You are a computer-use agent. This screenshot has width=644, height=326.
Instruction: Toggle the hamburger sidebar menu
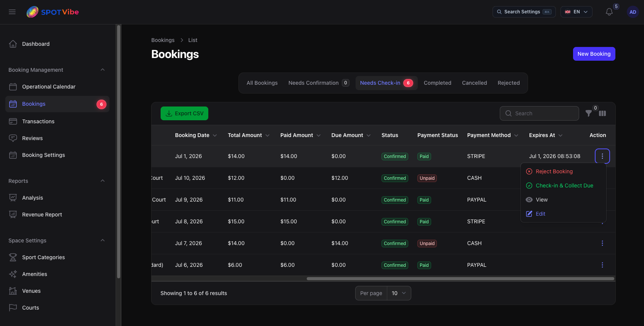pos(12,12)
